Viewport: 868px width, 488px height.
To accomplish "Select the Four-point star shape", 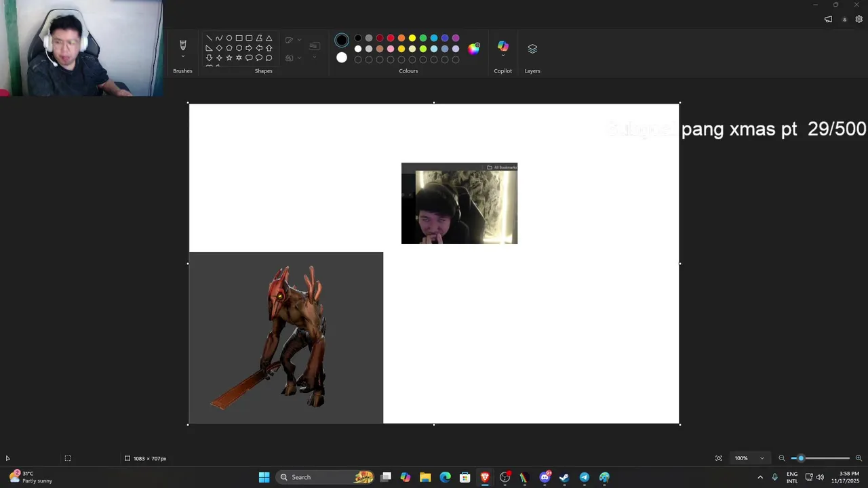I will tap(219, 58).
